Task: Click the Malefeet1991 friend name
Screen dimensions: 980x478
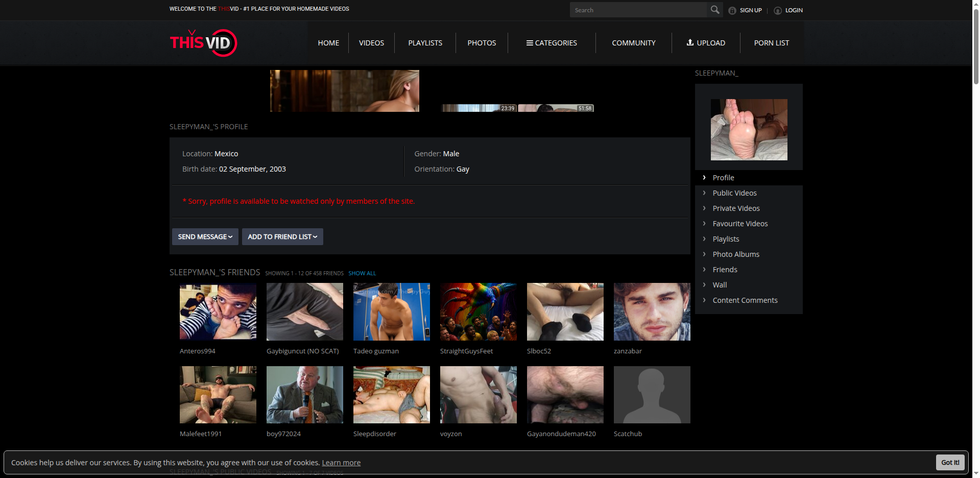Action: coord(201,434)
